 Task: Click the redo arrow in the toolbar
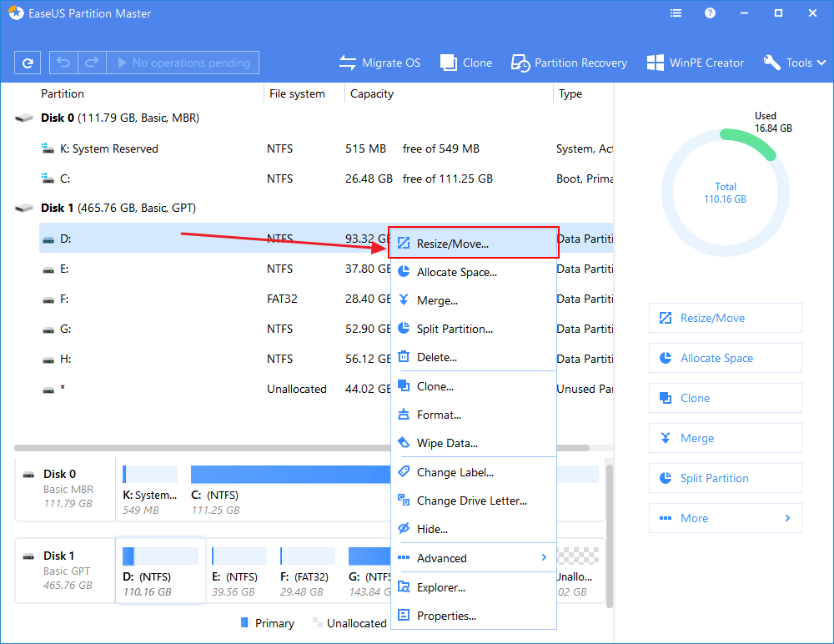pos(92,63)
